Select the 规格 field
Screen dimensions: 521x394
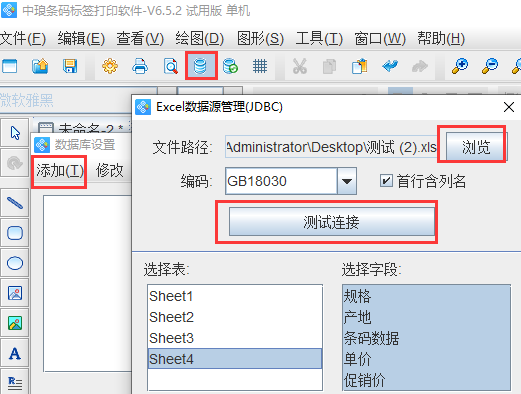426,296
